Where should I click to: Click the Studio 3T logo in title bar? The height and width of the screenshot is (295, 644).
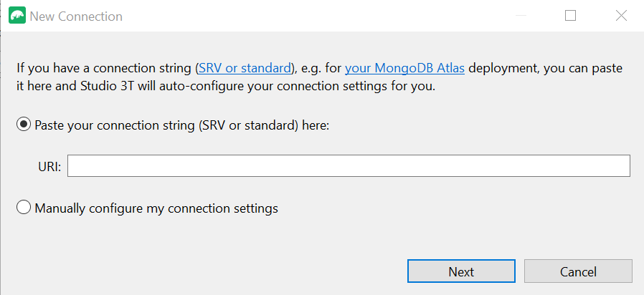(x=17, y=16)
